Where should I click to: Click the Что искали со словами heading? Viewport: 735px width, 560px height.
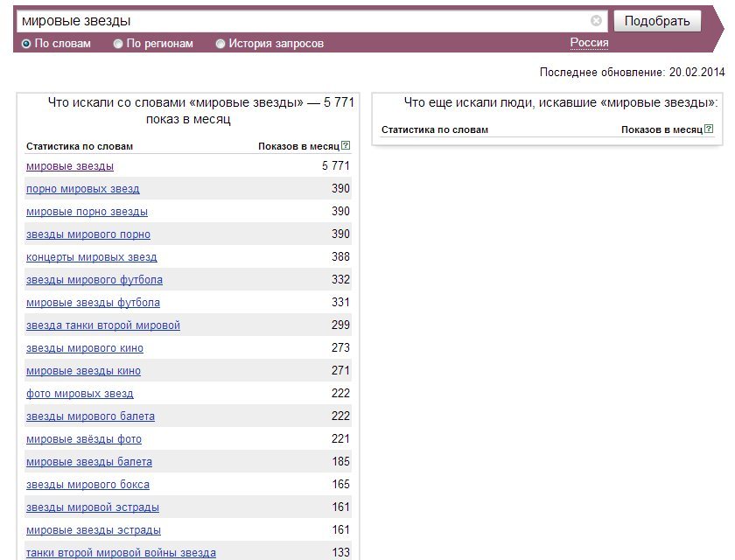(200, 110)
